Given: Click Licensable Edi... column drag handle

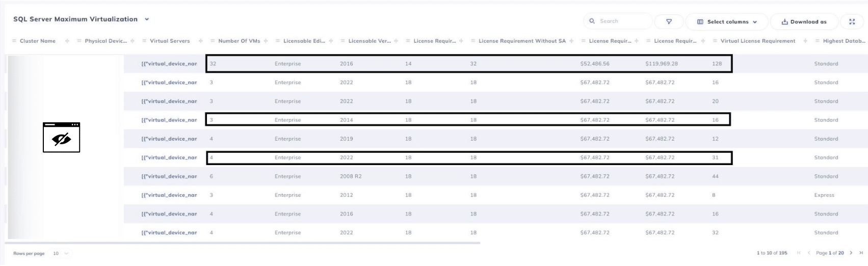Looking at the screenshot, I should [x=278, y=41].
